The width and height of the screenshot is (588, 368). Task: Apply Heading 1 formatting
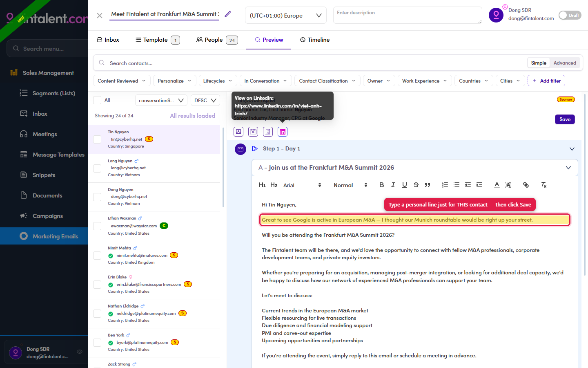pos(262,185)
